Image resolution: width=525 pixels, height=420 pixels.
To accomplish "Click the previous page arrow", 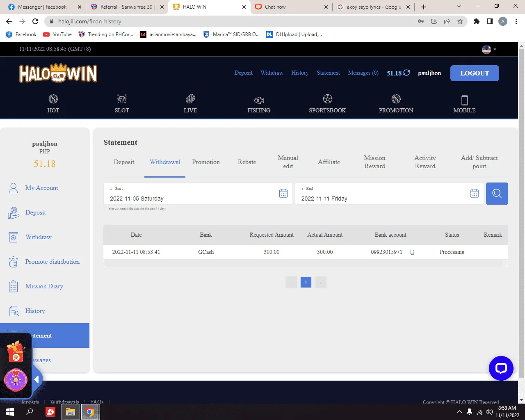I will click(291, 282).
